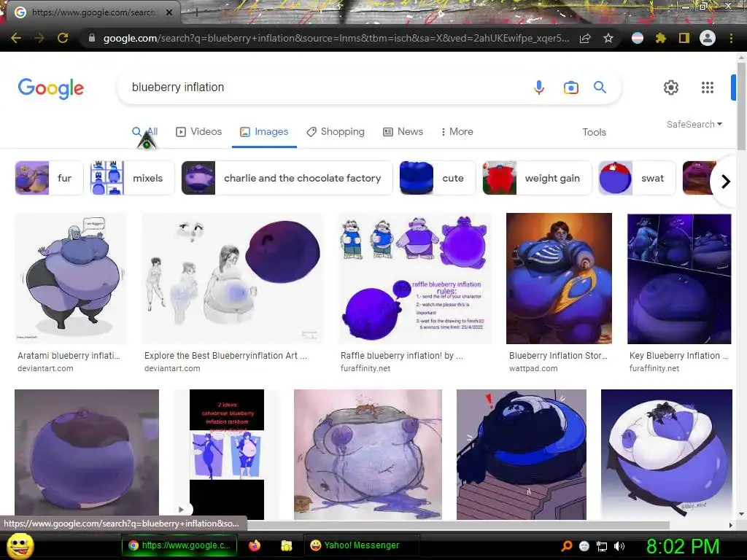Screen dimensions: 747x560
Task: Open the SafeSearch dropdown
Action: click(x=694, y=124)
